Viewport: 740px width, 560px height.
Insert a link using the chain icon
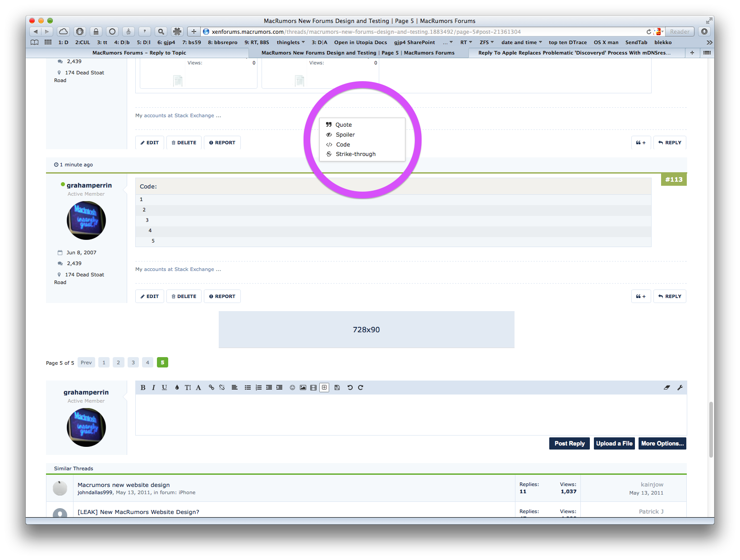click(211, 387)
